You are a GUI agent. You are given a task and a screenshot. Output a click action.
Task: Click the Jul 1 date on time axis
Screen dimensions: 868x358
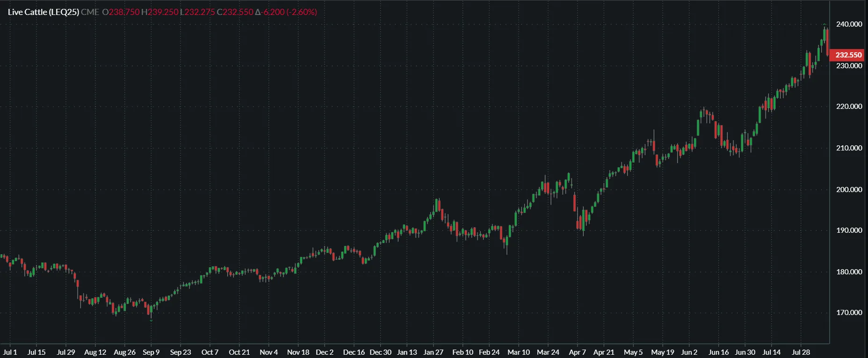click(10, 352)
